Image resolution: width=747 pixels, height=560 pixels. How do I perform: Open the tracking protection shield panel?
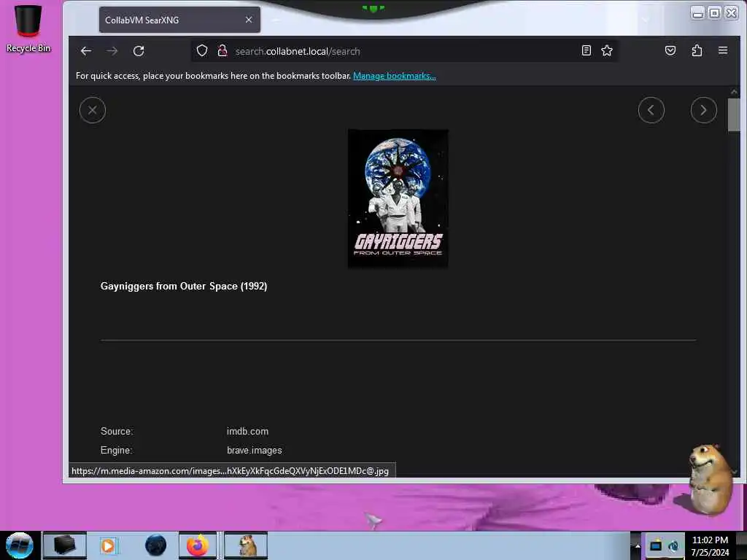pos(202,50)
